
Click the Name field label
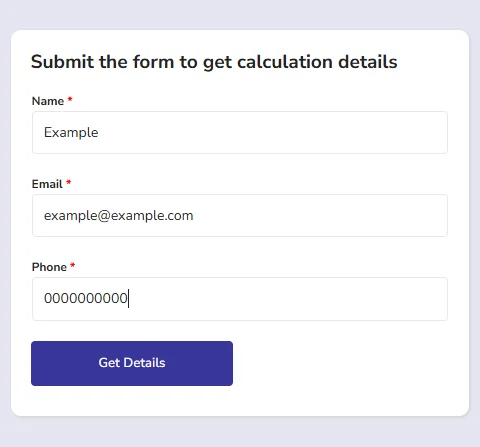48,101
